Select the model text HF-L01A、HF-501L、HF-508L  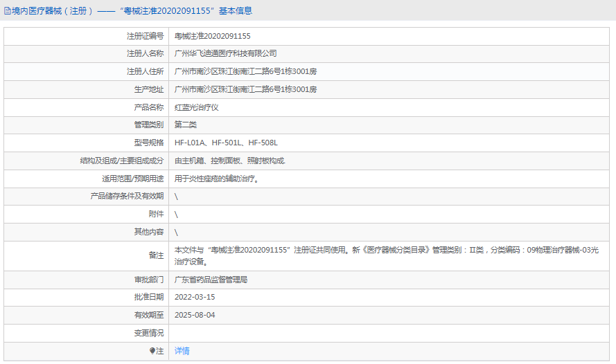coord(226,143)
